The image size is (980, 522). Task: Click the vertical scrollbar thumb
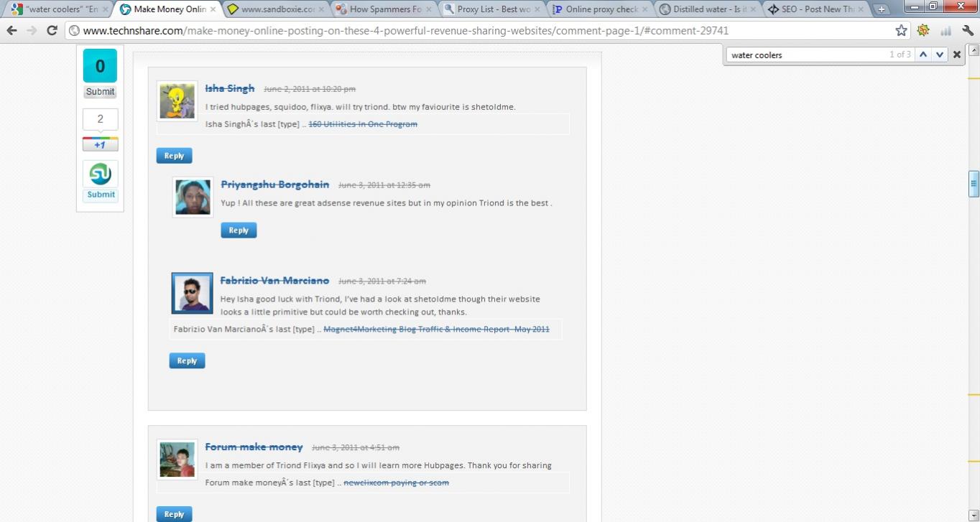click(x=974, y=183)
